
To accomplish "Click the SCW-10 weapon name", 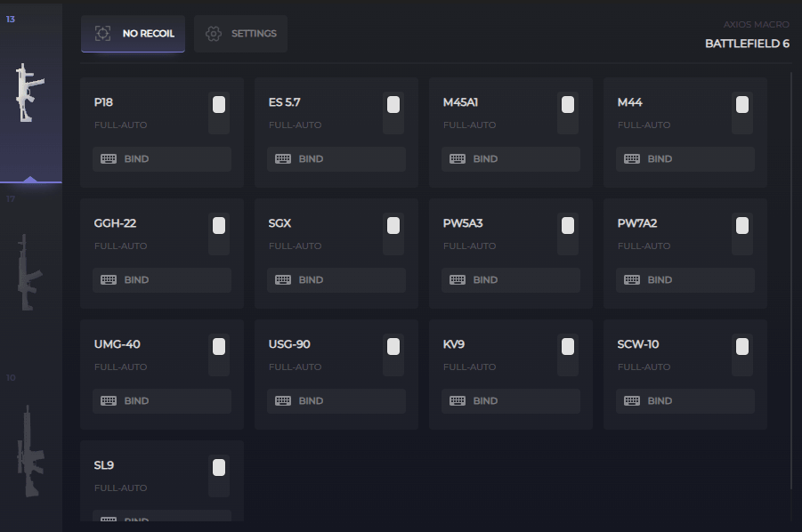I will pos(638,344).
